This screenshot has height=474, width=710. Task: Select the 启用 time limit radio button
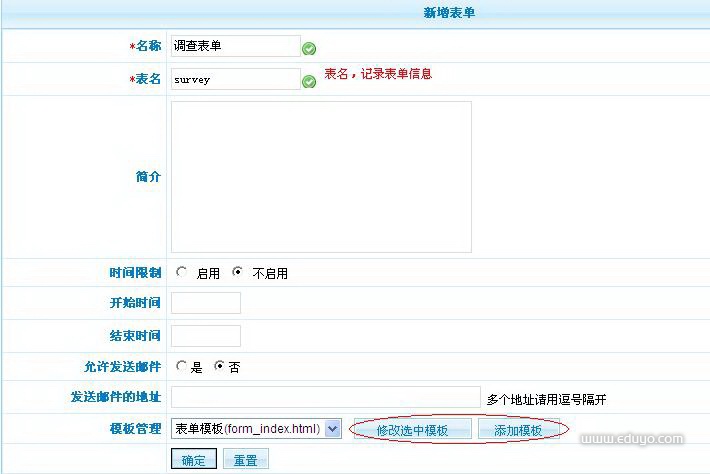coord(181,272)
